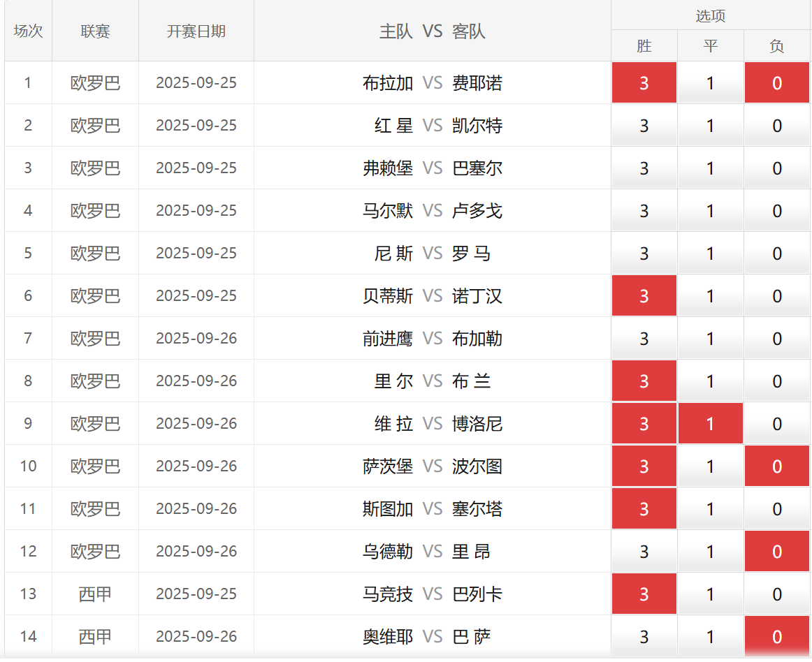Select loss option 0 for 斯图加 vs 塞尔塔
Viewport: 812px width, 662px height.
point(776,509)
